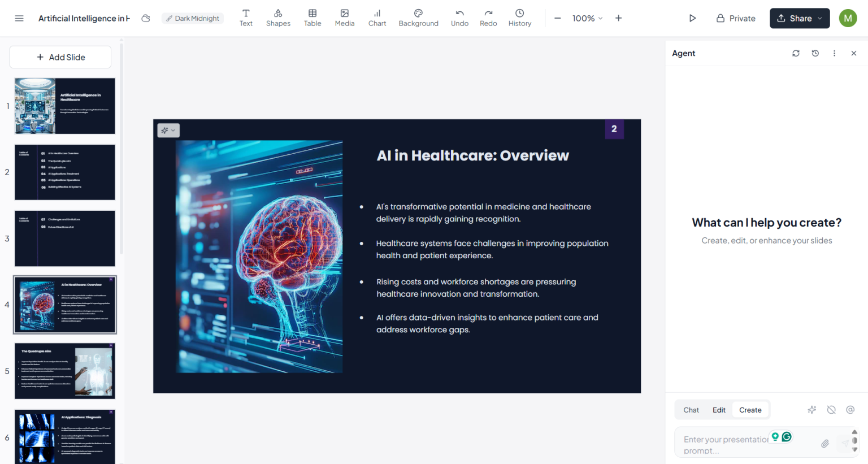
Task: Attach a file with paperclip icon
Action: pyautogui.click(x=825, y=444)
